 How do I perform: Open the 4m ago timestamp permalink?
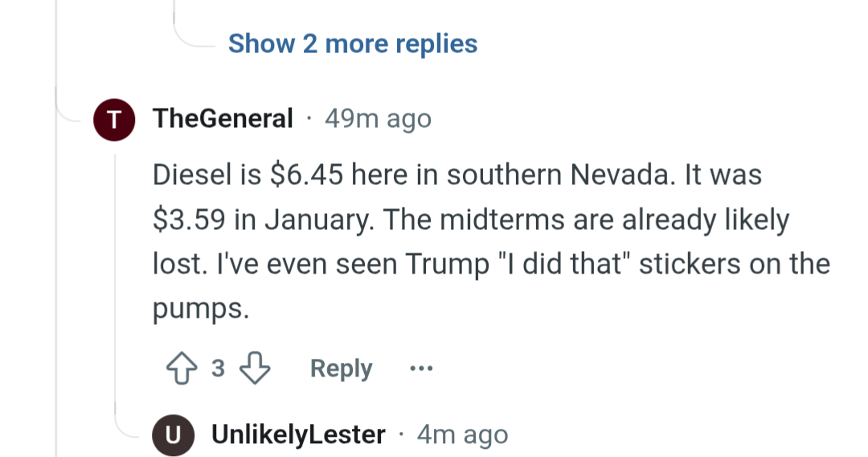pos(463,435)
